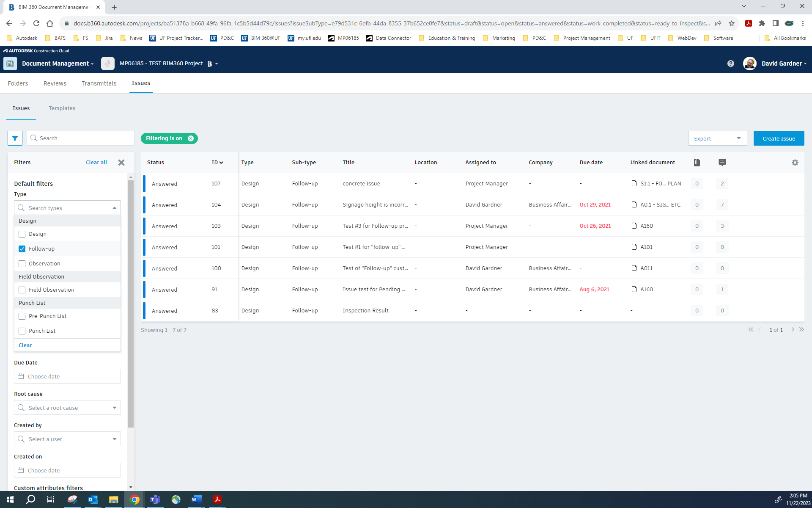Open the Export dropdown
This screenshot has height=508, width=812.
coord(717,138)
